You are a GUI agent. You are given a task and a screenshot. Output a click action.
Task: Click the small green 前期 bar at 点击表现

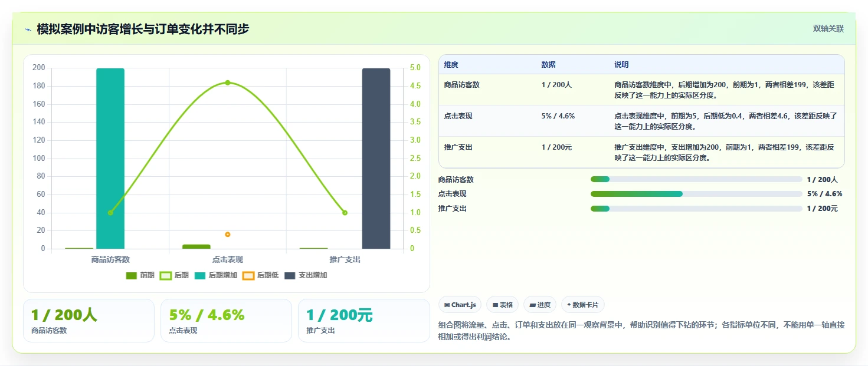click(x=196, y=246)
